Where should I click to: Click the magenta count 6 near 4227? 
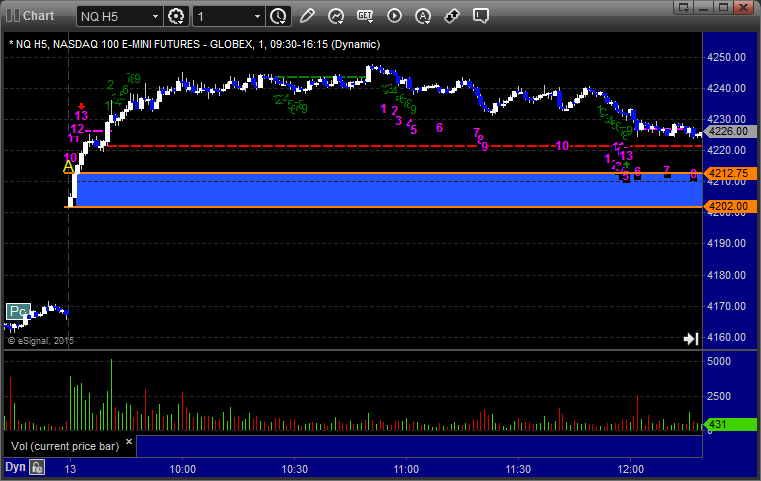[x=439, y=128]
